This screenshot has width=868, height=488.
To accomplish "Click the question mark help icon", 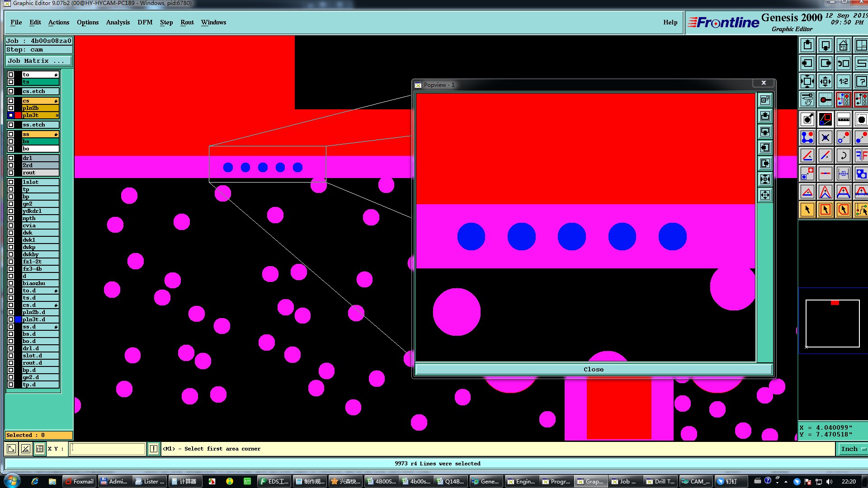I will [x=861, y=82].
